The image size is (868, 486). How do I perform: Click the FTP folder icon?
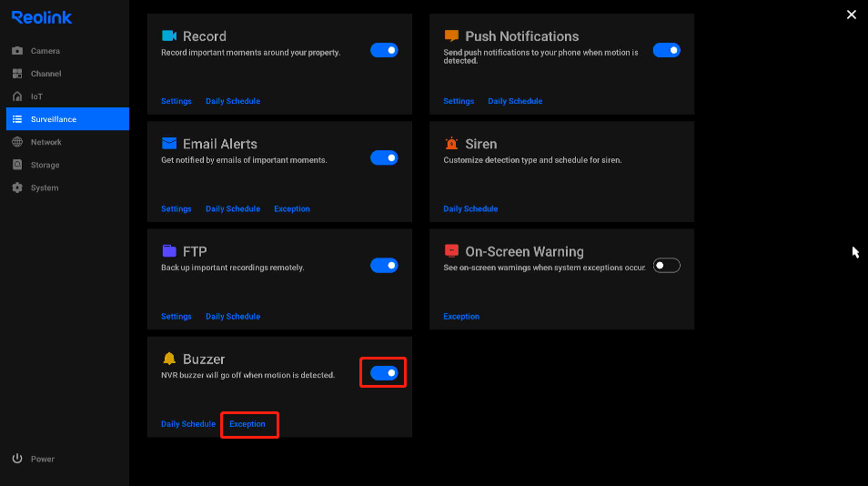tap(169, 251)
